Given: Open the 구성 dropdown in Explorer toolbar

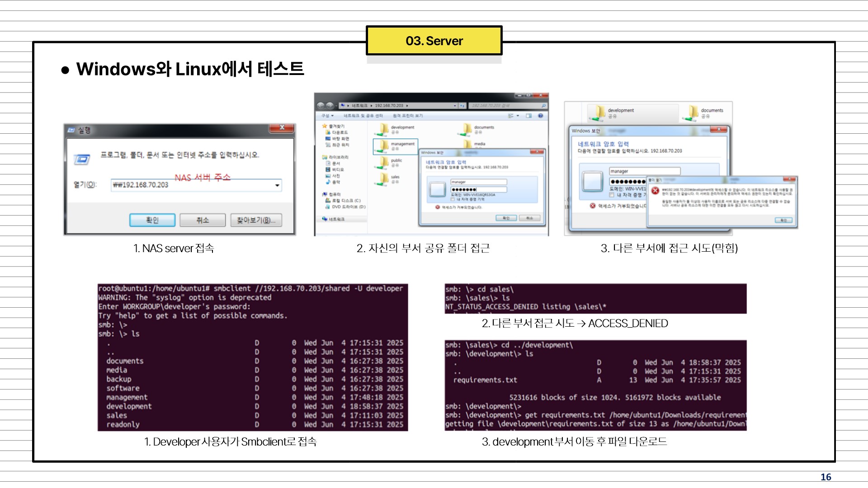Looking at the screenshot, I should (327, 116).
